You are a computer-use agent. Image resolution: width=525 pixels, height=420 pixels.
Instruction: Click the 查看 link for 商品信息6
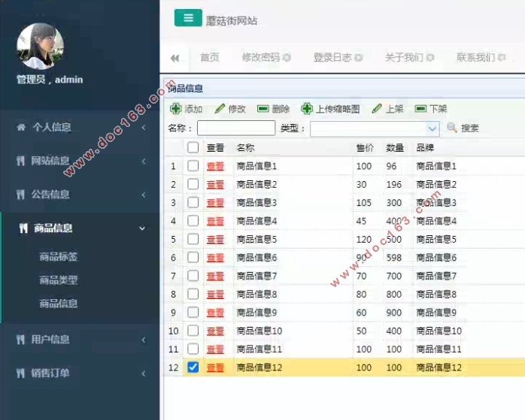pyautogui.click(x=215, y=258)
